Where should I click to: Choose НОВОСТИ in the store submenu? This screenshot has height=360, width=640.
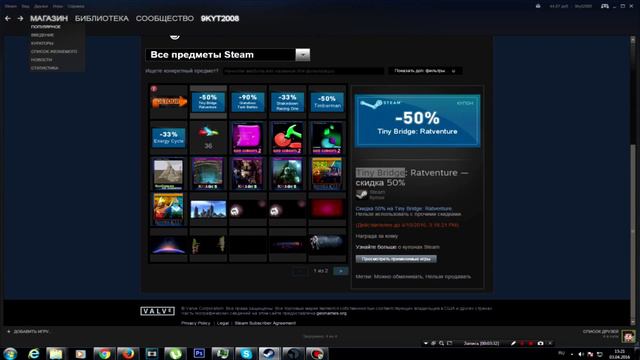(41, 60)
